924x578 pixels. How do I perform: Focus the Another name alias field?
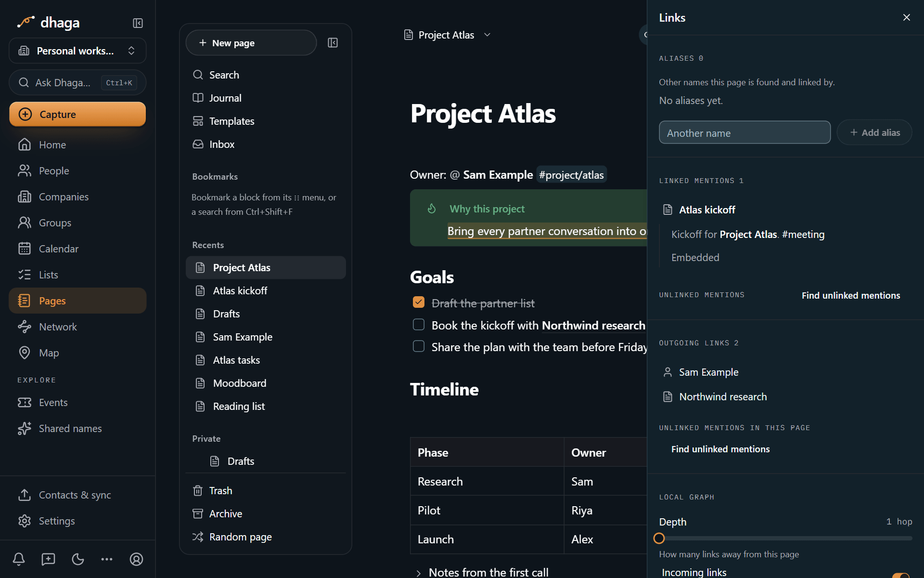744,132
